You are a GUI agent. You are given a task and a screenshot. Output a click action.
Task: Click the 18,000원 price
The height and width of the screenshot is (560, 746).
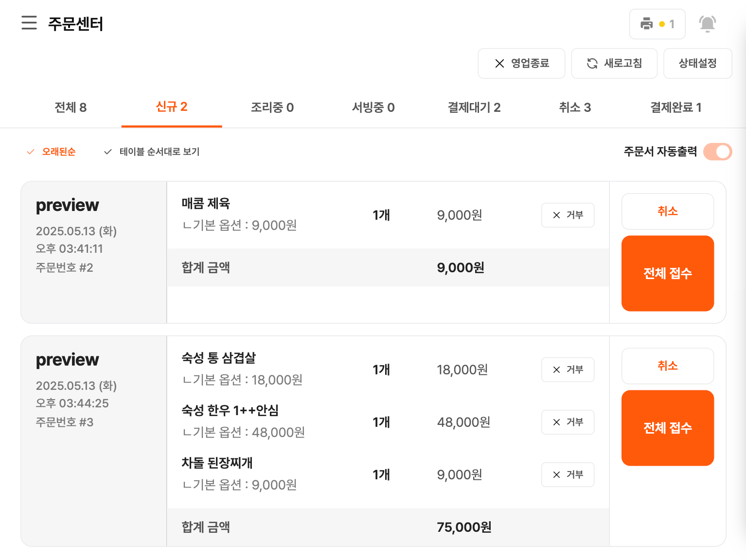click(x=462, y=369)
